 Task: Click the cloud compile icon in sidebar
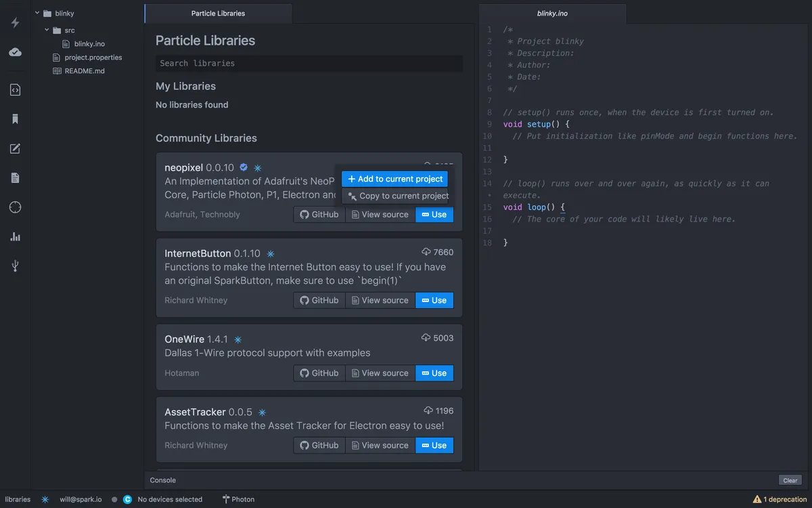(x=15, y=52)
